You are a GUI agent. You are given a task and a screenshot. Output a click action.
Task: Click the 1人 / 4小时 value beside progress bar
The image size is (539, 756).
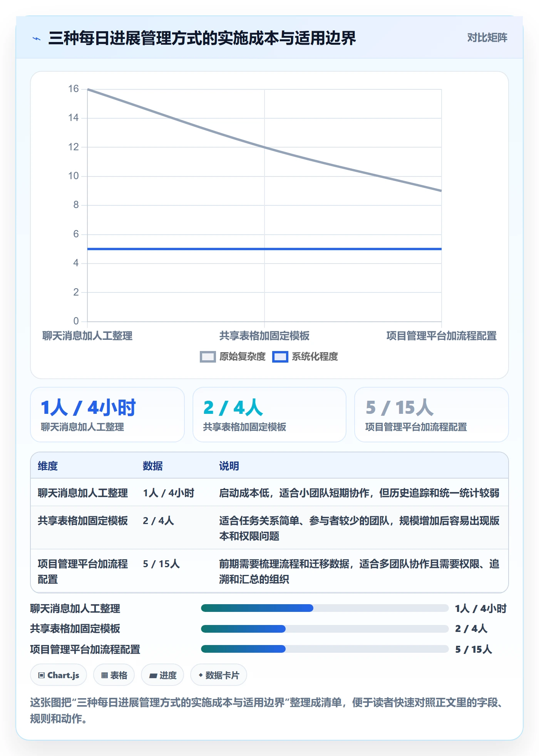click(481, 608)
